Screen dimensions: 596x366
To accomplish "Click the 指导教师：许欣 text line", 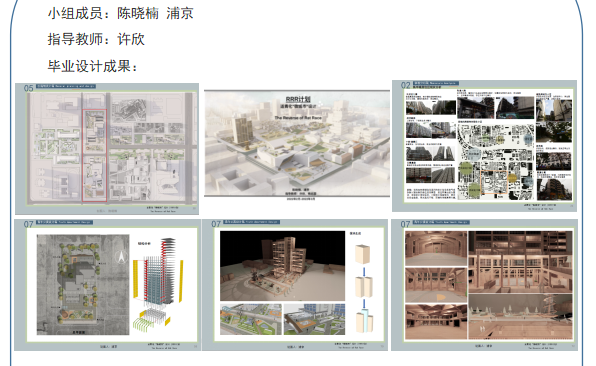I will click(x=96, y=39).
